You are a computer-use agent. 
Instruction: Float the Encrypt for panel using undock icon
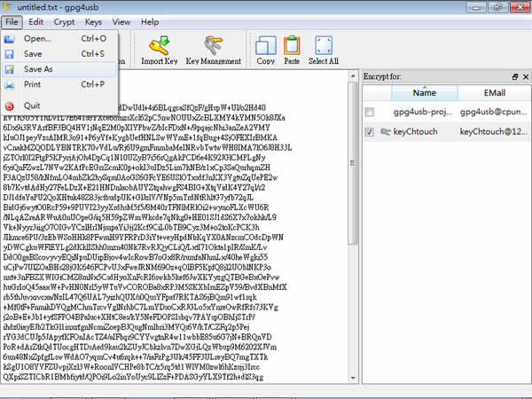512,78
